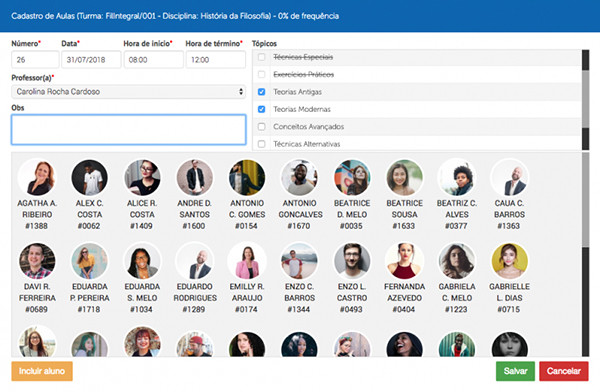600x392 pixels.
Task: Select Agatha A. Ribeiro's student photo
Action: coord(37,178)
